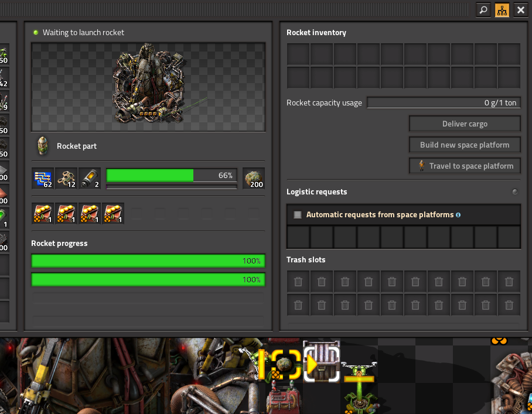Click the last trash slot in bottom row

(x=509, y=305)
